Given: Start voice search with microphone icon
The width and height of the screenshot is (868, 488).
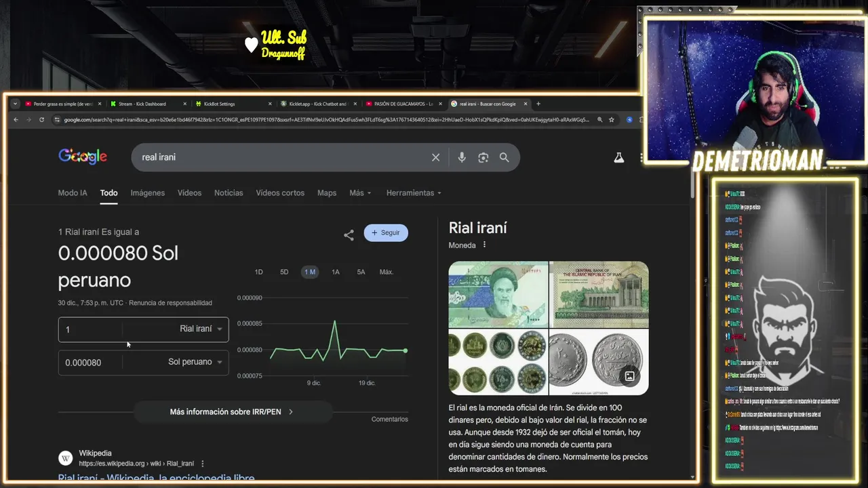Looking at the screenshot, I should point(462,157).
